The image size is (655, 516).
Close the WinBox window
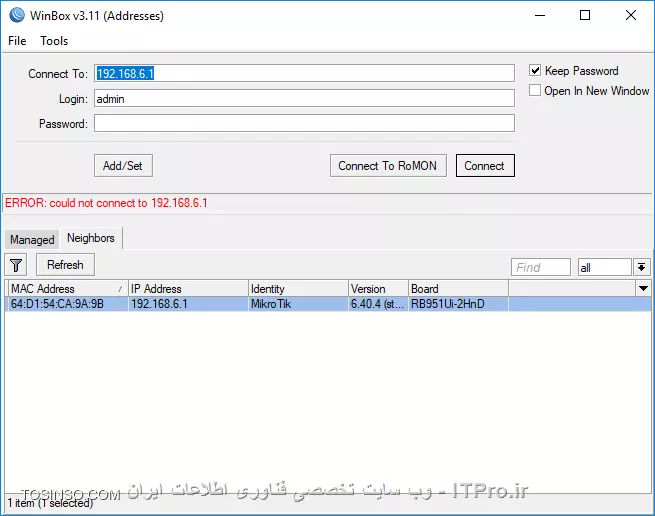click(x=631, y=15)
